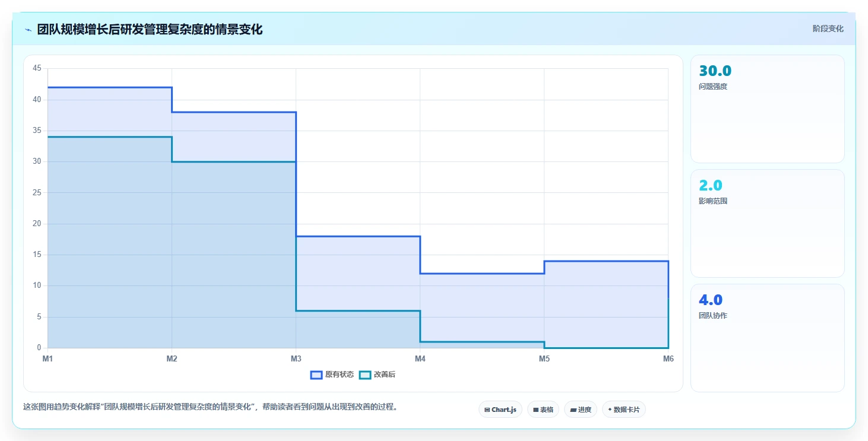Viewport: 868px width, 441px height.
Task: Click the 表格 tag pill
Action: point(543,410)
